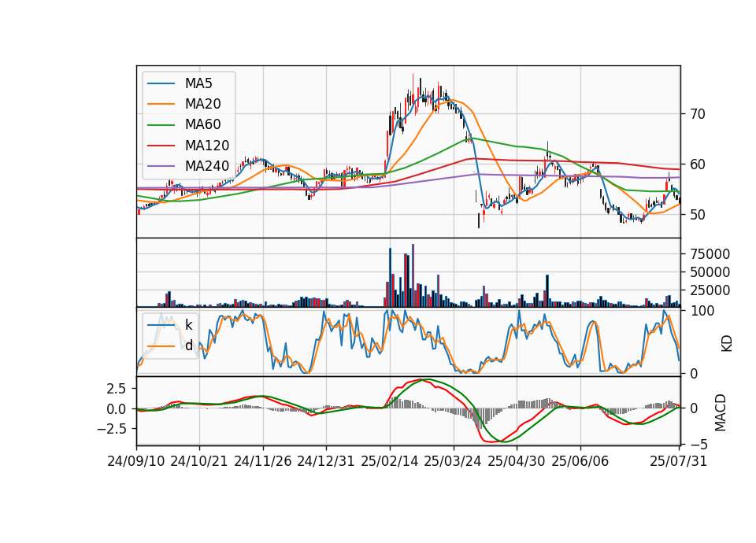
Task: Click the MACD axis title
Action: coord(720,412)
